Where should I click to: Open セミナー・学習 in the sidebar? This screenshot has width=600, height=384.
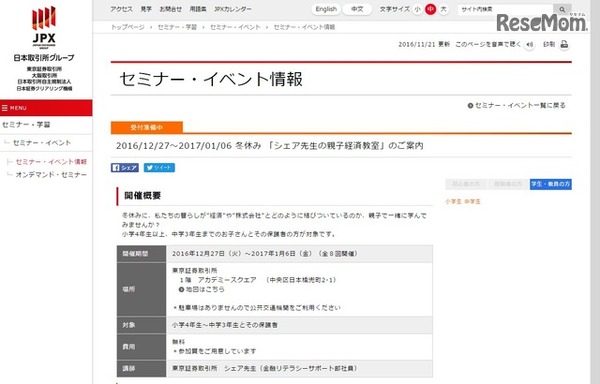tap(26, 125)
